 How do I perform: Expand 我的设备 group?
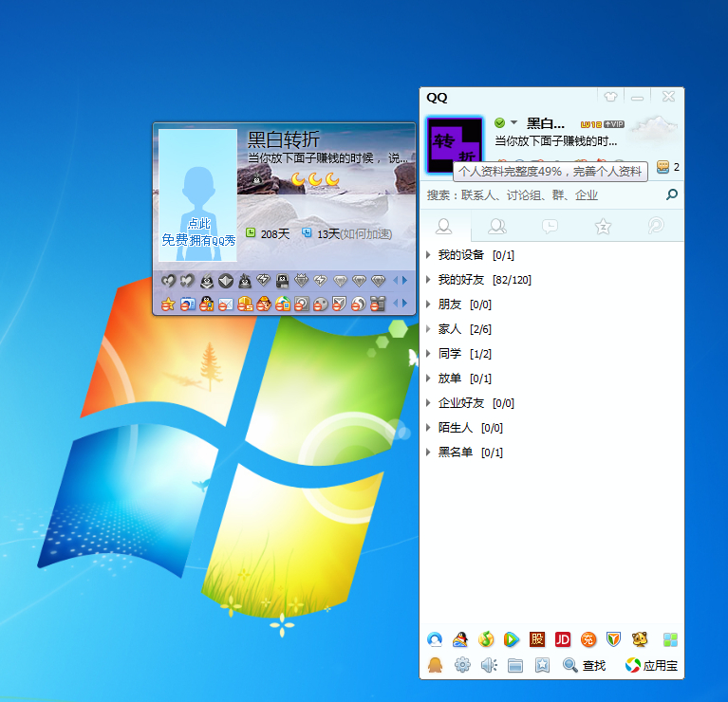tap(551, 255)
